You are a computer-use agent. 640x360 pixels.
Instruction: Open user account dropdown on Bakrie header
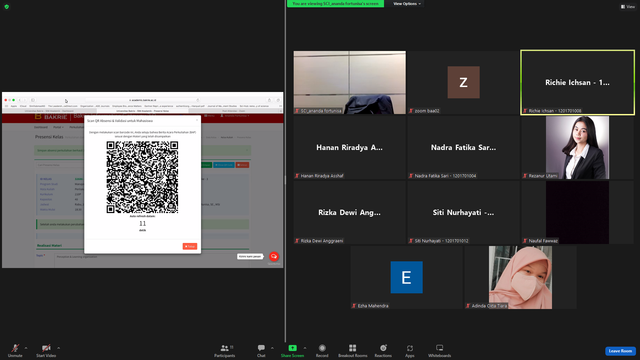click(235, 116)
